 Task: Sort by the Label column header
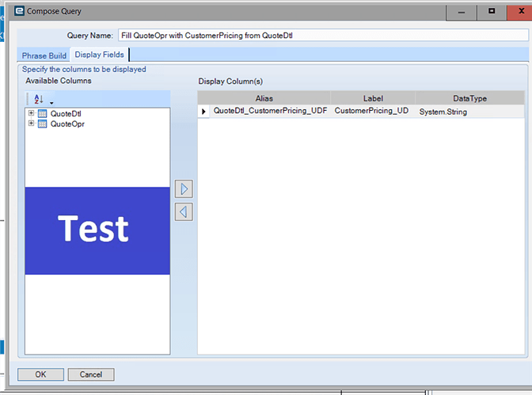[x=373, y=98]
